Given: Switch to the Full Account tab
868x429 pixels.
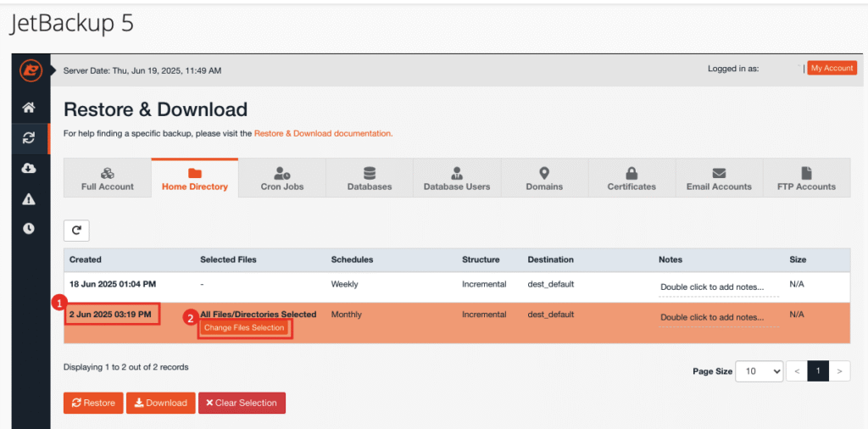Looking at the screenshot, I should (x=108, y=178).
